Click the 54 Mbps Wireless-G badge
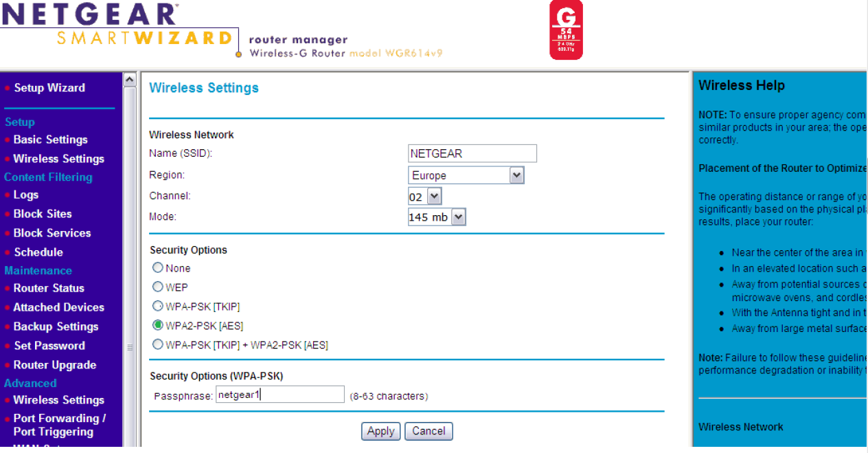This screenshot has height=453, width=868. 566,30
